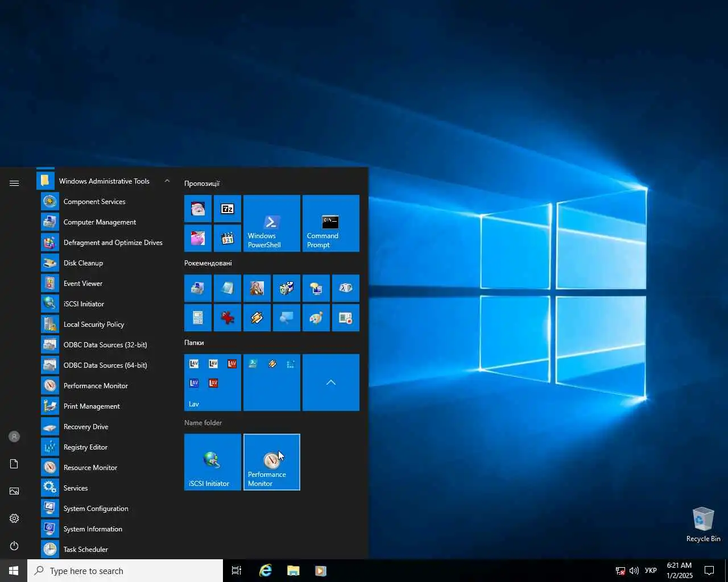The height and width of the screenshot is (582, 728).
Task: Open the dice cubes tile
Action: (287, 288)
